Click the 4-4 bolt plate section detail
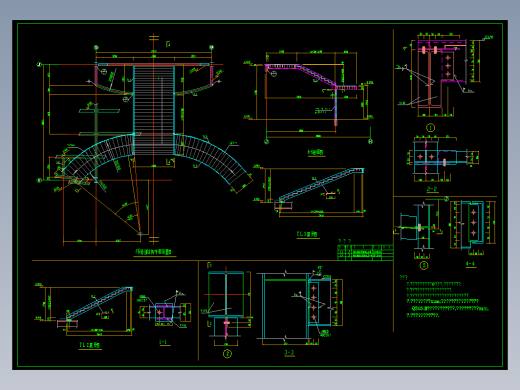Viewport: 520px width, 390px height. pos(472,227)
